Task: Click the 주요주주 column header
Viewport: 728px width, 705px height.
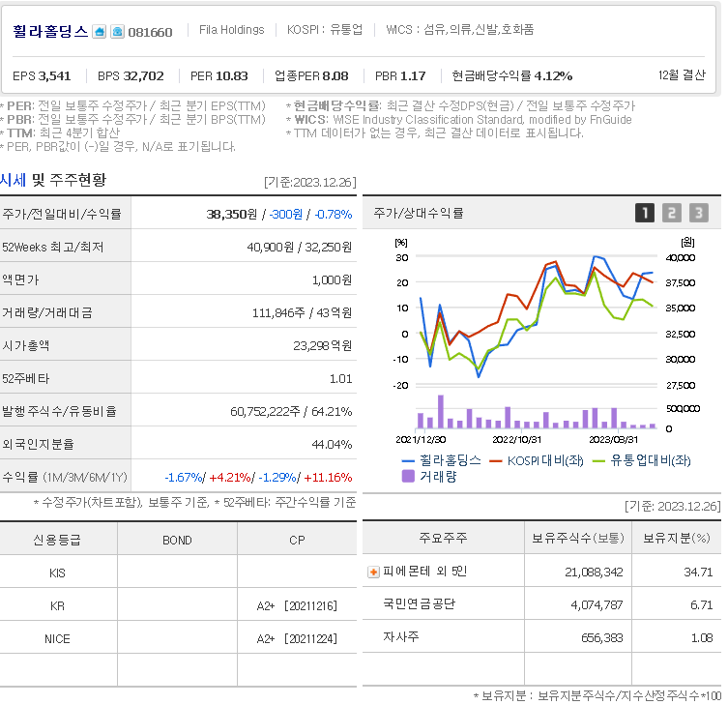Action: click(443, 538)
